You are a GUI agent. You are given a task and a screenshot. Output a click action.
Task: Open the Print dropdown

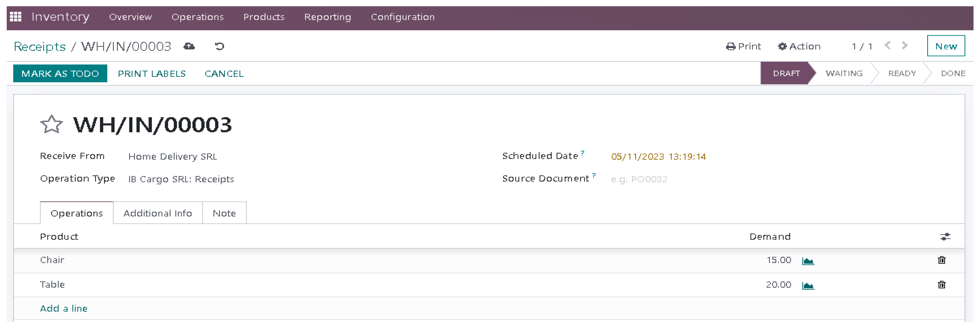[743, 46]
